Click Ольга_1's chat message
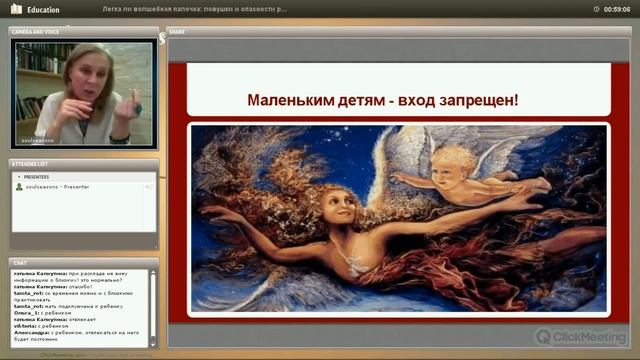This screenshot has height=360, width=640. 42,313
